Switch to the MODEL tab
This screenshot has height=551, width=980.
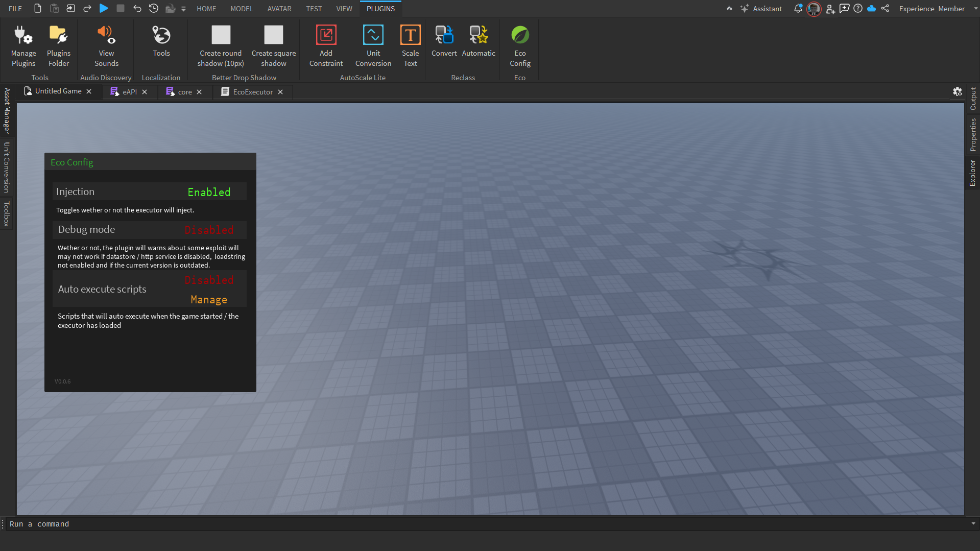(242, 9)
